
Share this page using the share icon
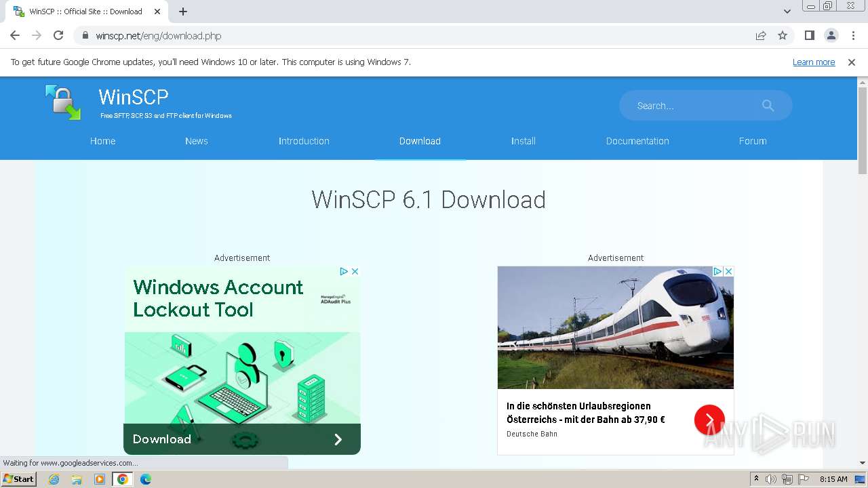coord(761,35)
